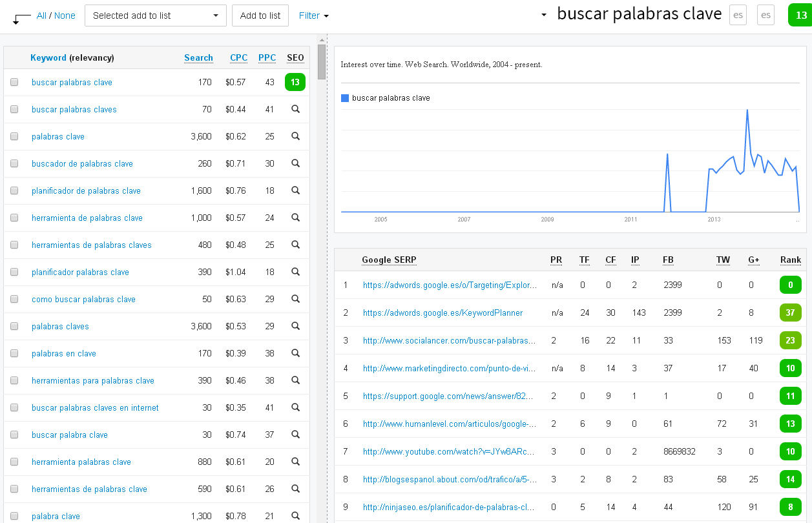812x523 pixels.
Task: Check the box for 'buscar palabras clave'
Action: pos(14,83)
